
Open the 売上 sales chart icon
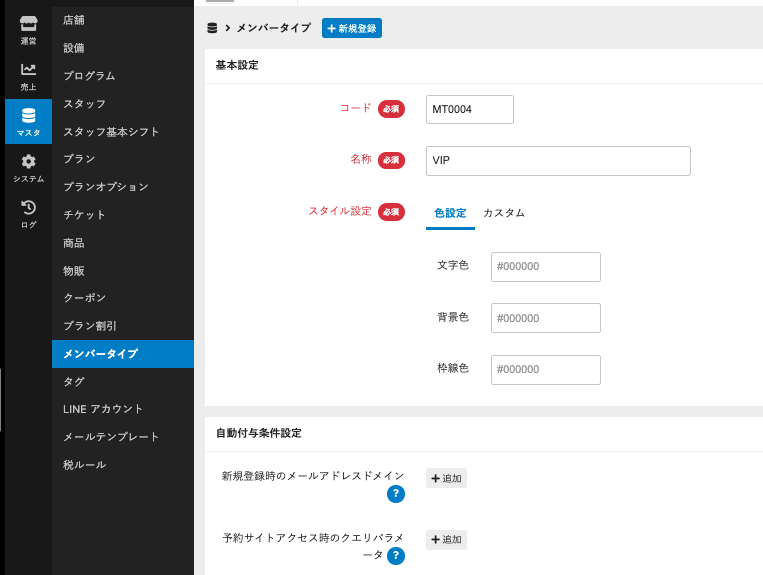28,75
